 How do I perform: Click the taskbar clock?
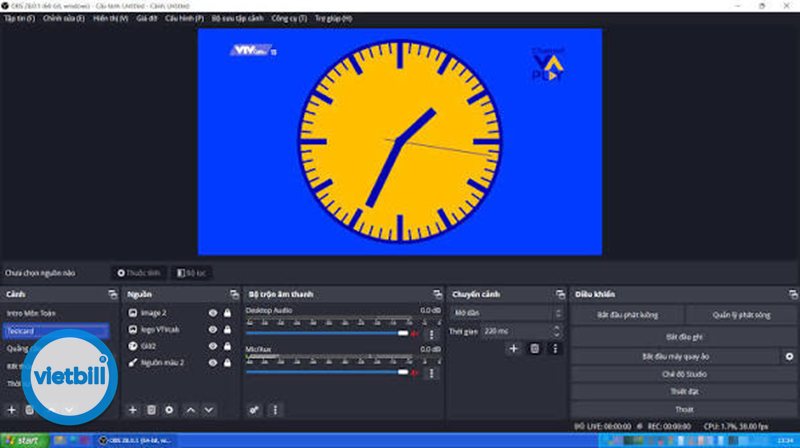(785, 440)
